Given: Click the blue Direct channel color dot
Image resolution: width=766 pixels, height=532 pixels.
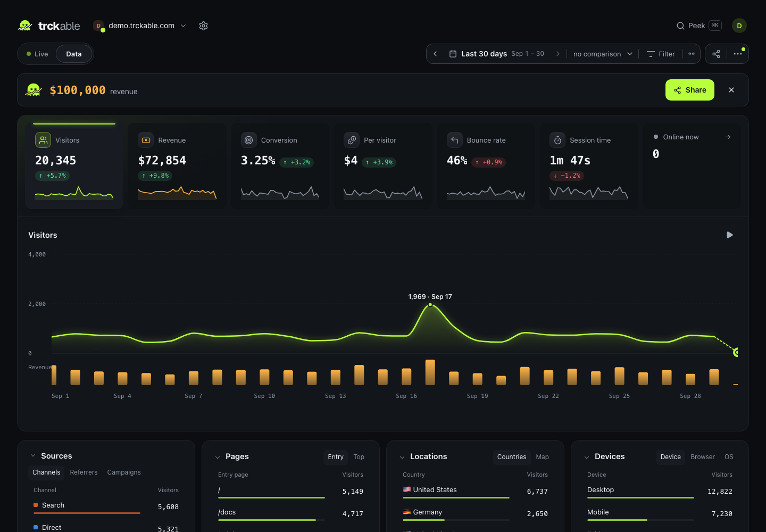Looking at the screenshot, I should [x=36, y=527].
